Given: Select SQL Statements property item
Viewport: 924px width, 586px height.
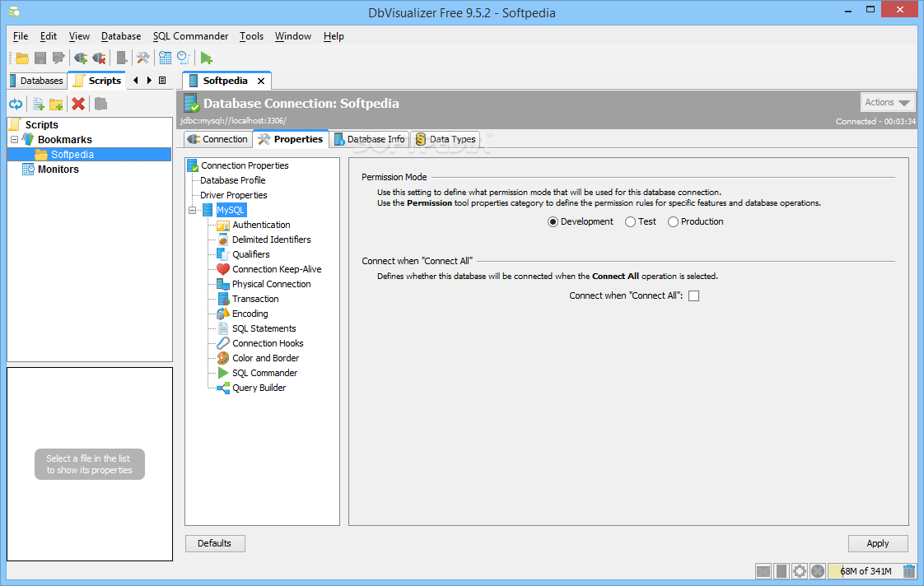Looking at the screenshot, I should point(256,328).
